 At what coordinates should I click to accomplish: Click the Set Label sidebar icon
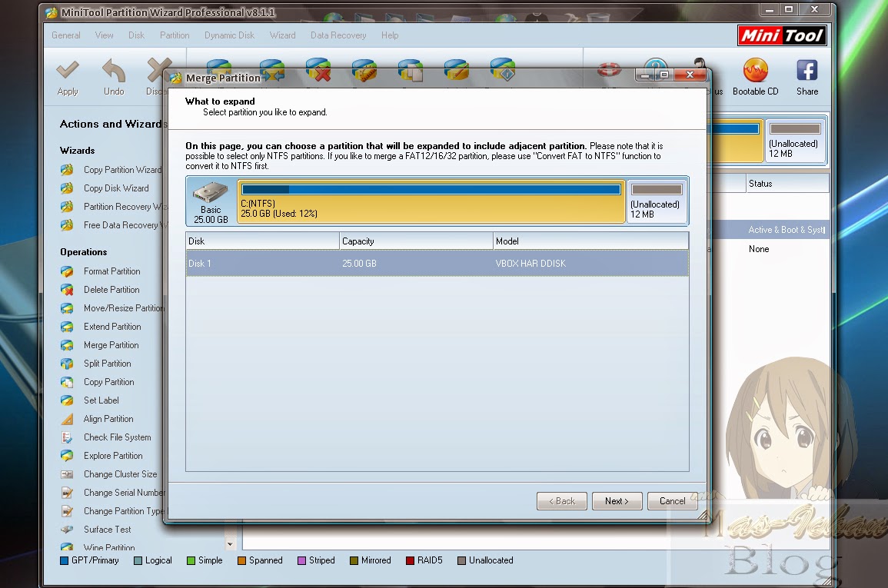[67, 400]
